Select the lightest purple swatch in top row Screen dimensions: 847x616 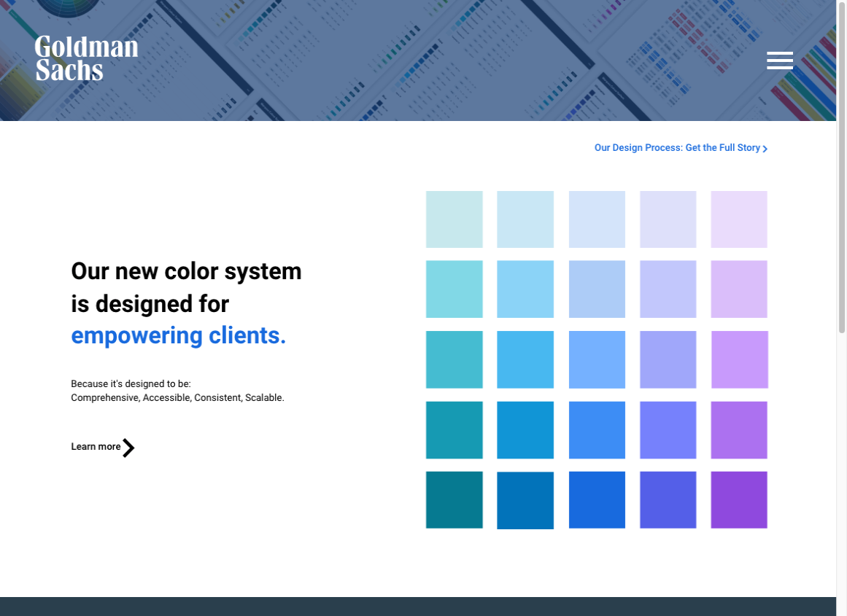(739, 219)
